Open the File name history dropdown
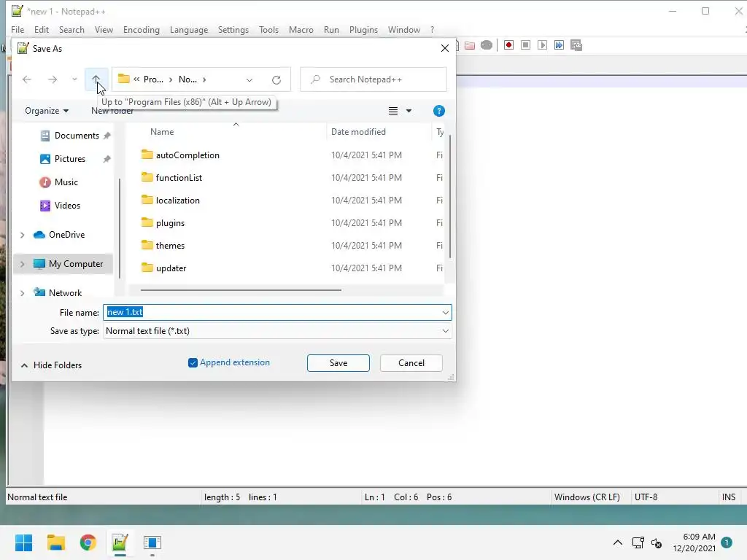Viewport: 747px width, 560px height. [445, 312]
